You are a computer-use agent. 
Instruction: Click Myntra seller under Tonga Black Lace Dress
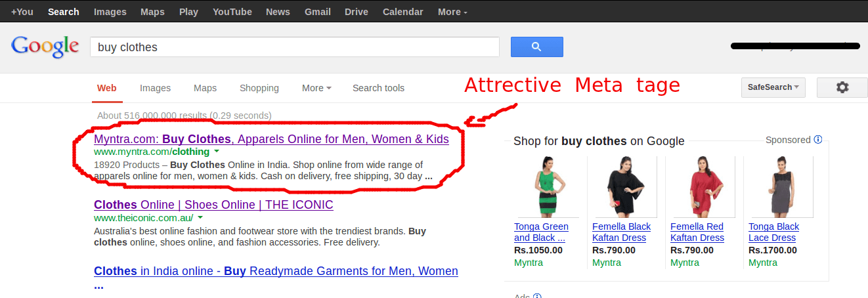763,263
